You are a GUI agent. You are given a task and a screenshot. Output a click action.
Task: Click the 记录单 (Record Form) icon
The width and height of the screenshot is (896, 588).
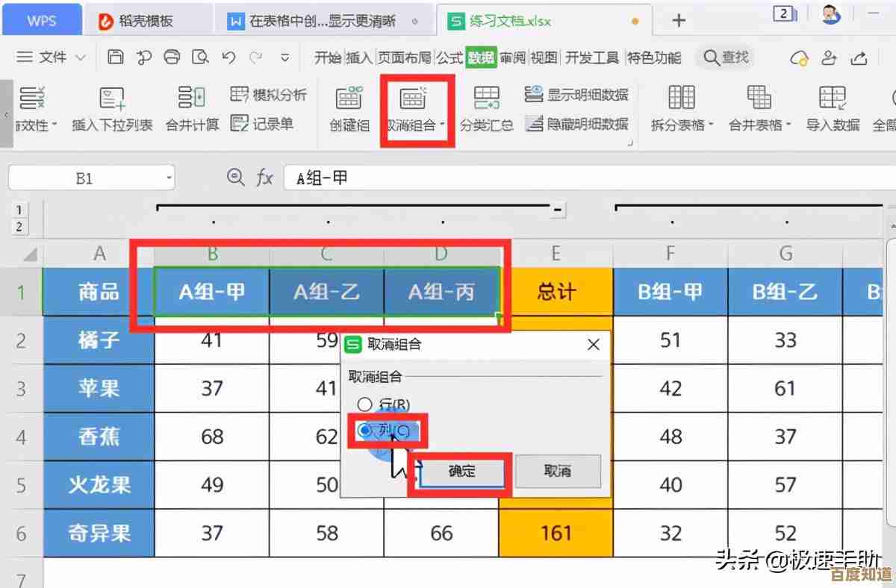pos(239,124)
